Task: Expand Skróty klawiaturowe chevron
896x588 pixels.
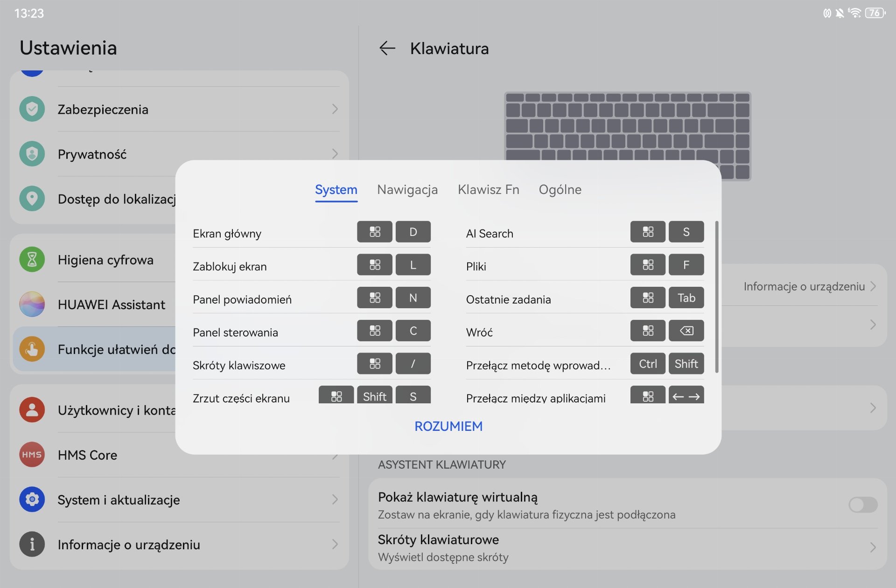Action: 873,547
